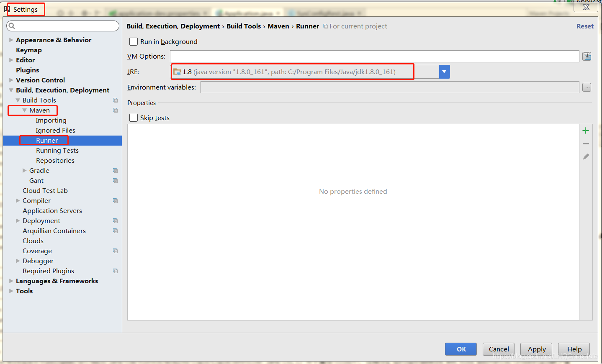Expand the Deployment node

pyautogui.click(x=18, y=221)
